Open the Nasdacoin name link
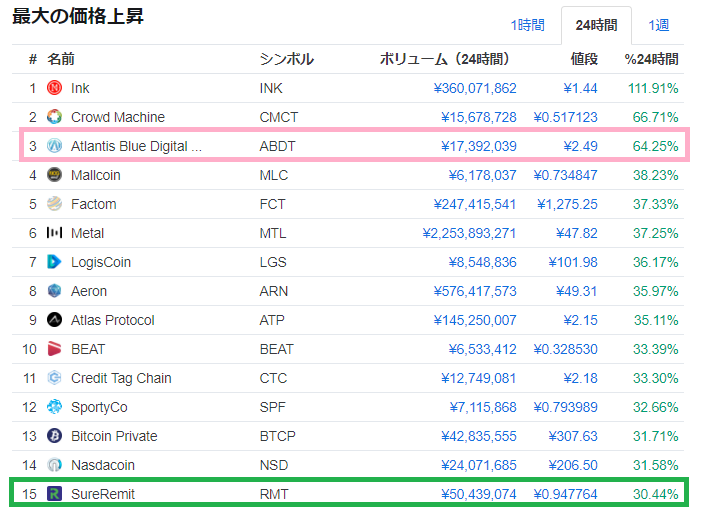The image size is (701, 508). click(102, 465)
